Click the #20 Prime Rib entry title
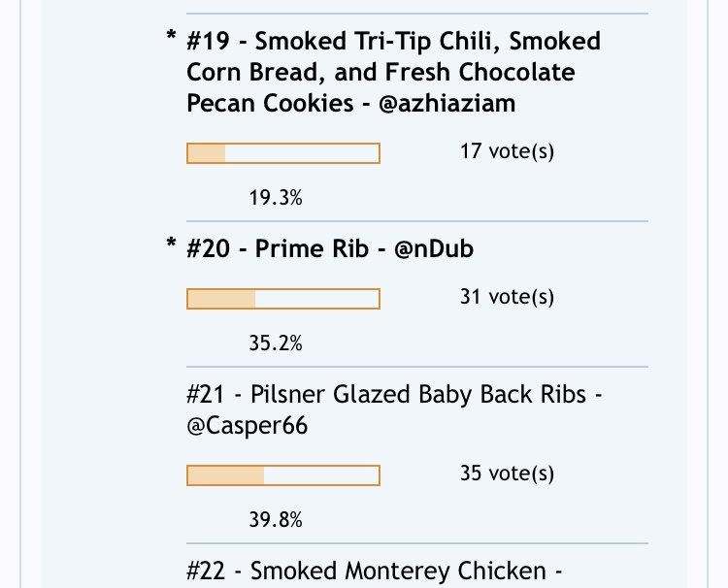 [x=330, y=248]
